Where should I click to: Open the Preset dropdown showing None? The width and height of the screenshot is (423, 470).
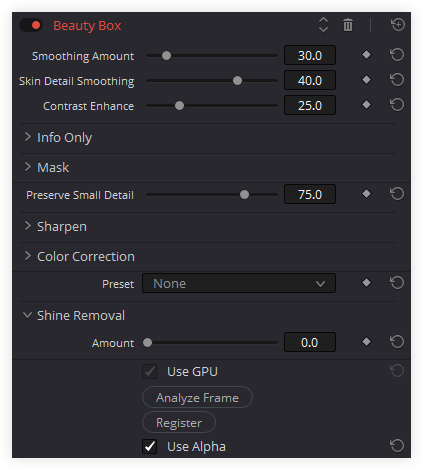(239, 283)
